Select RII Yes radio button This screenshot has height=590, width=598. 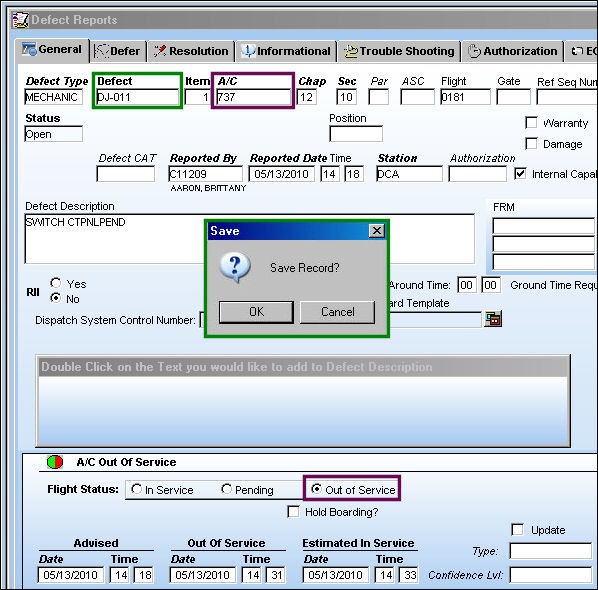[56, 283]
